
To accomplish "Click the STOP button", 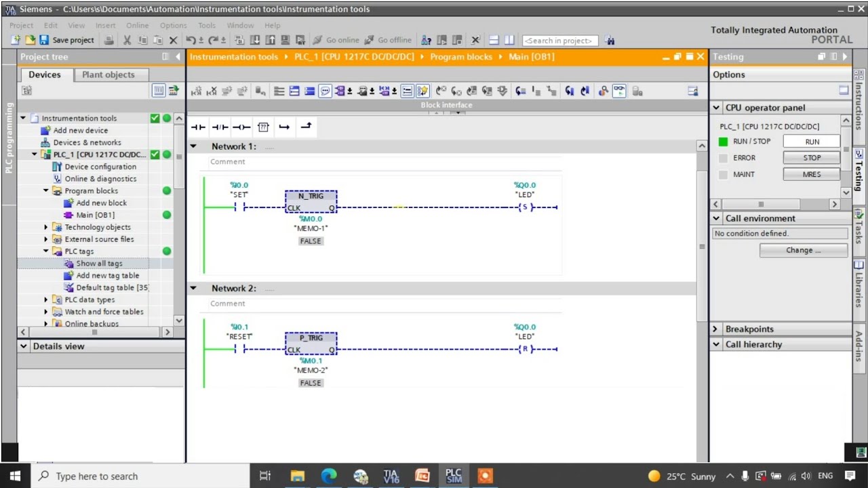I will pyautogui.click(x=812, y=158).
